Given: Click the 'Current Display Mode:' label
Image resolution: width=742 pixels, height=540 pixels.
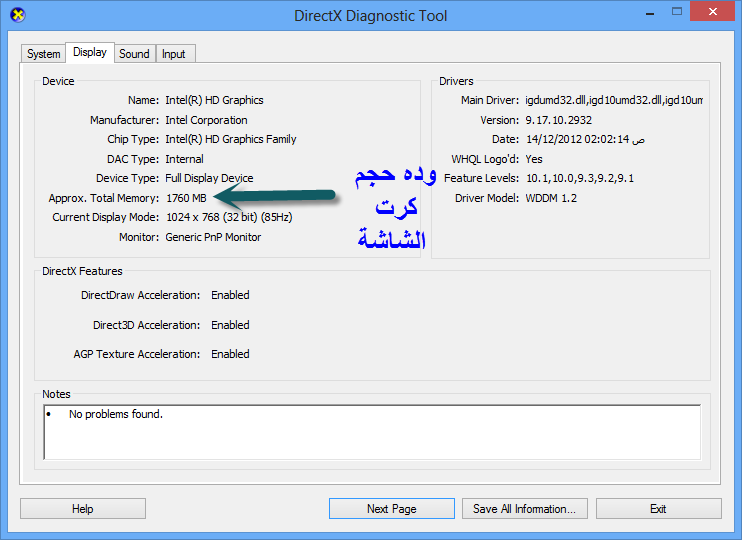Looking at the screenshot, I should pyautogui.click(x=106, y=217).
